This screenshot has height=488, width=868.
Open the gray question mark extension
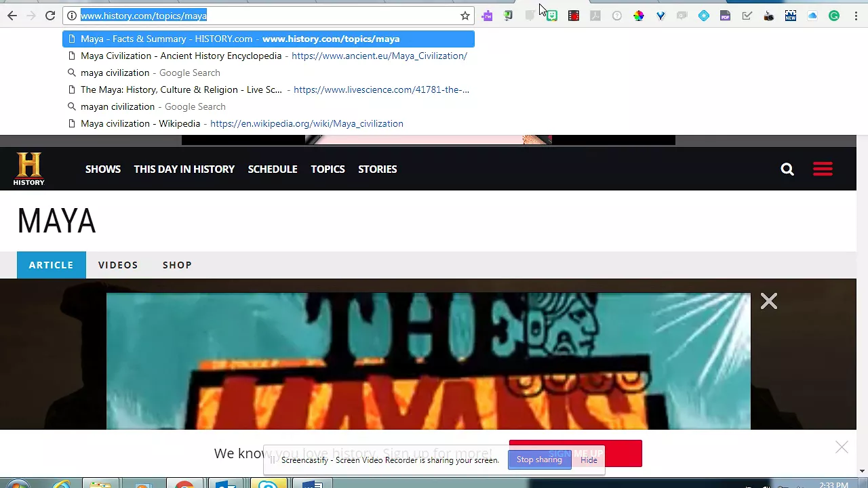point(617,16)
